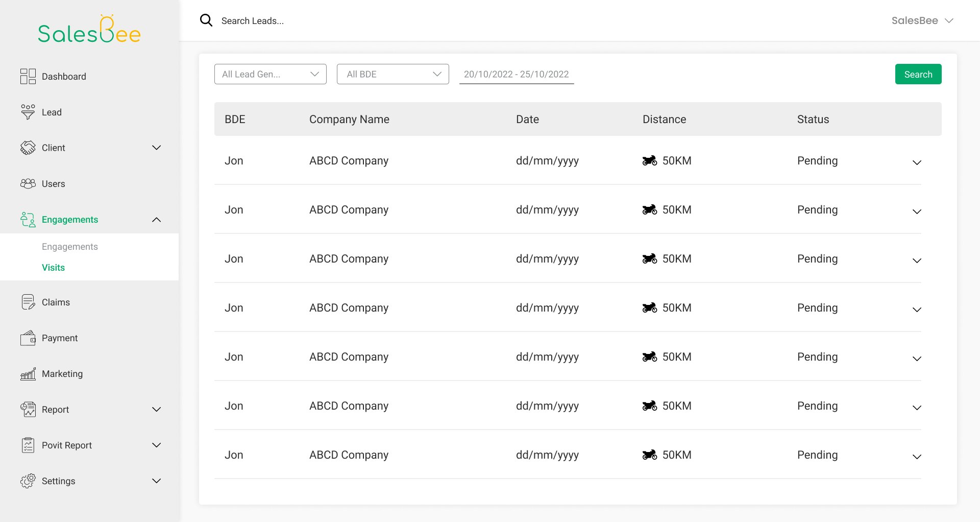
Task: Expand the Client menu chevron
Action: (157, 148)
